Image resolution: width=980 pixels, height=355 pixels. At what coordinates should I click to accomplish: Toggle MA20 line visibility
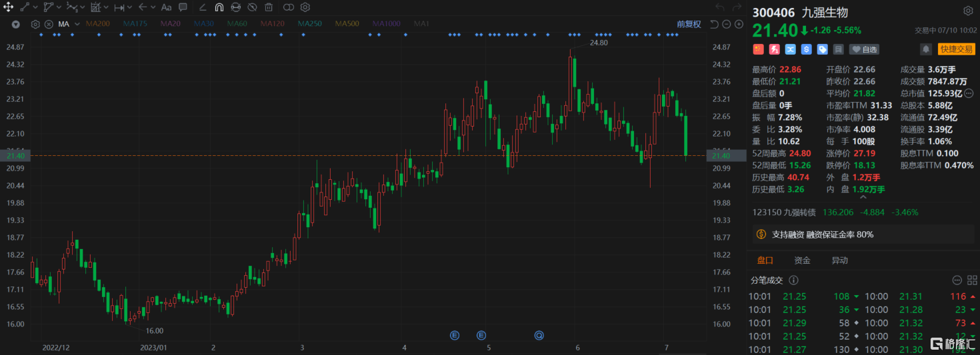click(170, 24)
